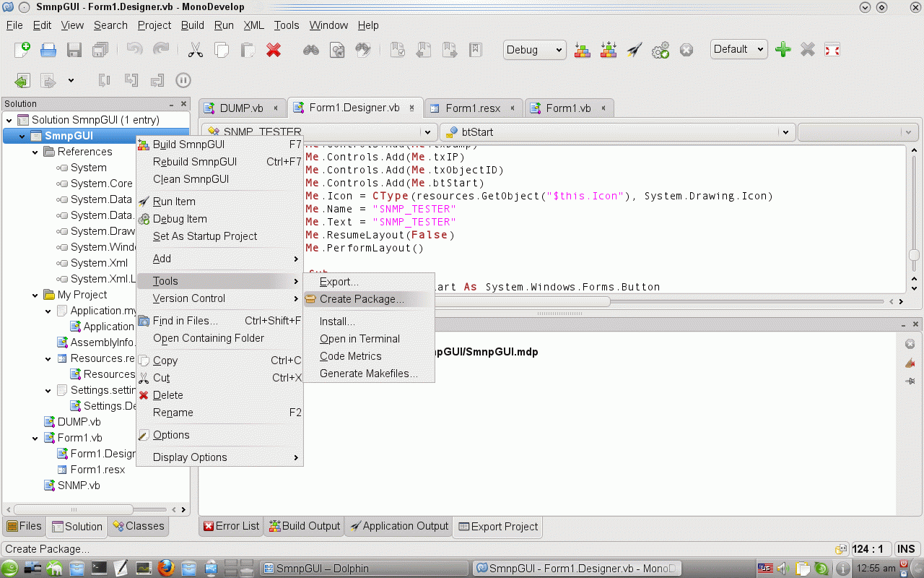The height and width of the screenshot is (578, 924).
Task: Collapse the References tree node
Action: [x=35, y=152]
